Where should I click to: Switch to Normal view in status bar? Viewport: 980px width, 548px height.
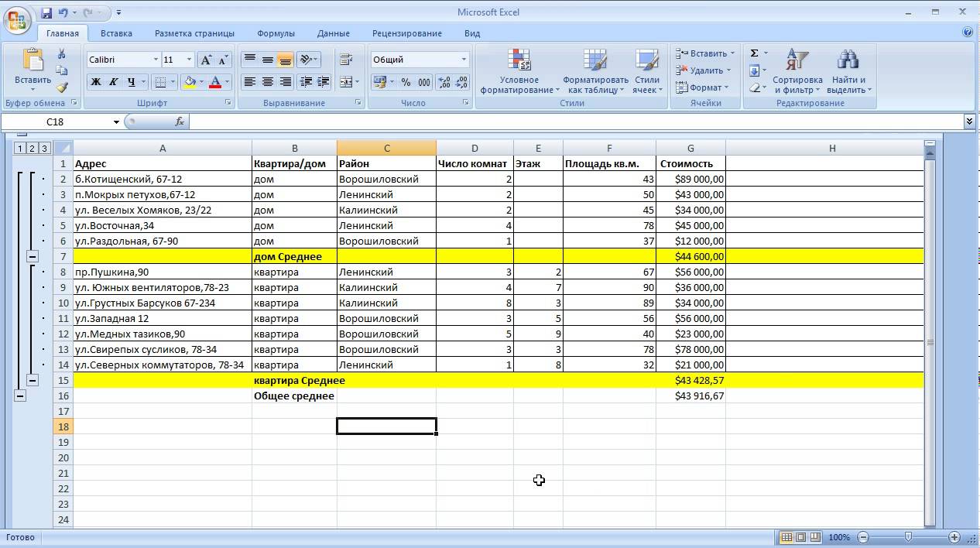786,537
